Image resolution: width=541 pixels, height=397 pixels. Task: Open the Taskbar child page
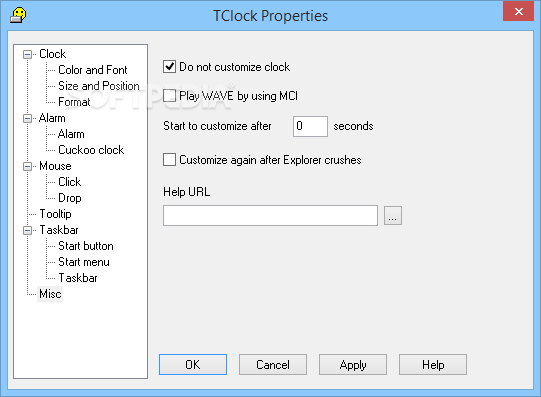[x=78, y=278]
